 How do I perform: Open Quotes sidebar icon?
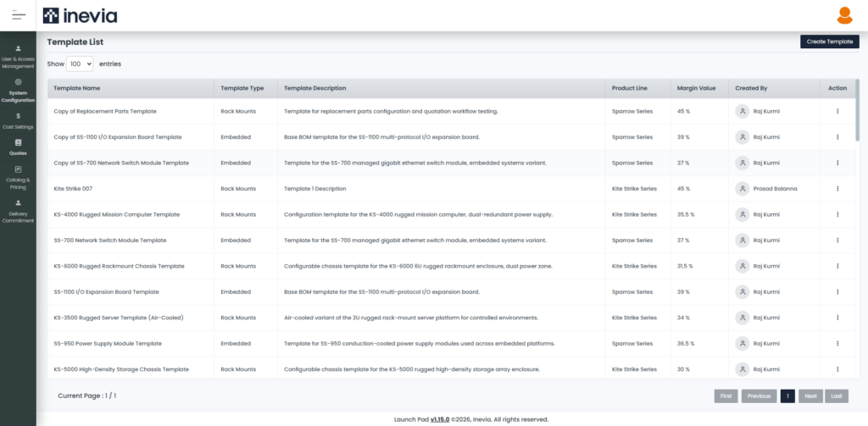pyautogui.click(x=19, y=143)
